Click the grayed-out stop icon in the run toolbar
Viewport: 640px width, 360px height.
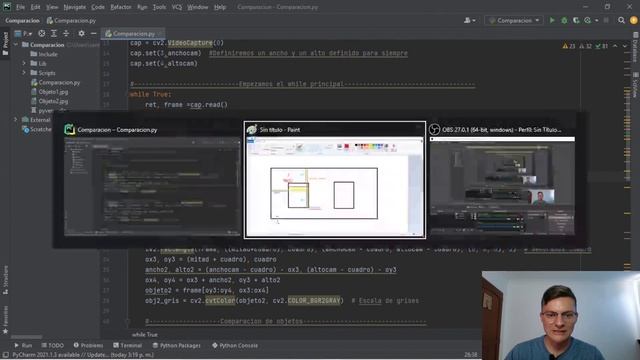606,20
